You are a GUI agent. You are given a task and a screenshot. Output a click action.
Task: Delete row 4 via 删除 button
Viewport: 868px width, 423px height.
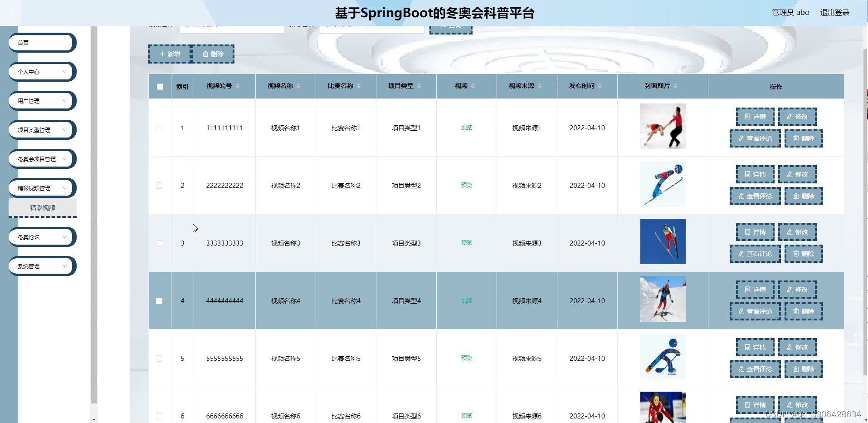804,311
